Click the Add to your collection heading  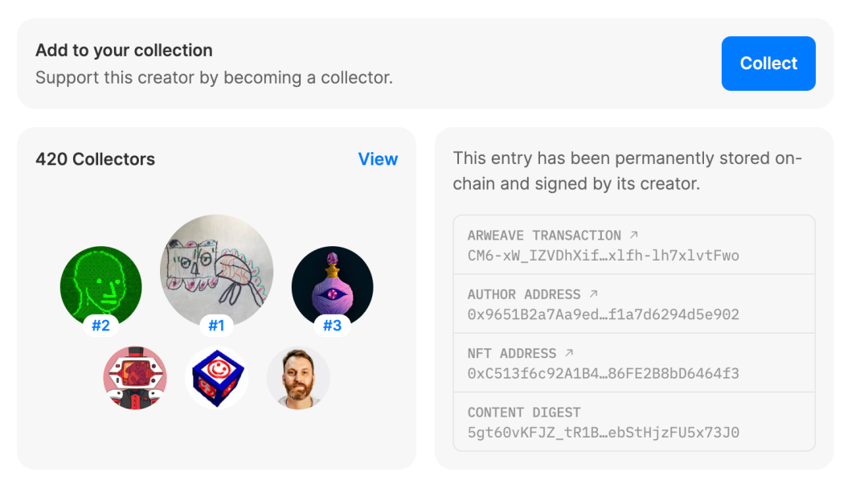pos(124,50)
